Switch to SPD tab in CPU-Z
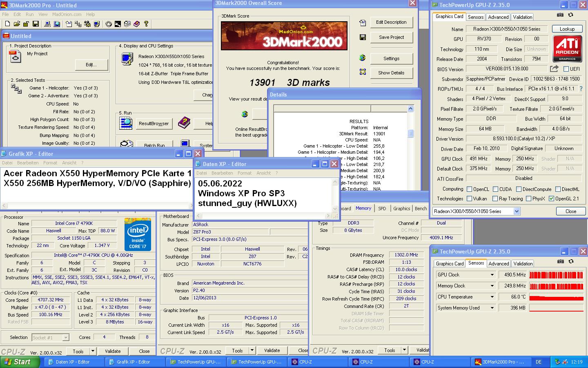Screen dimensions: 588x368 pyautogui.click(x=382, y=209)
